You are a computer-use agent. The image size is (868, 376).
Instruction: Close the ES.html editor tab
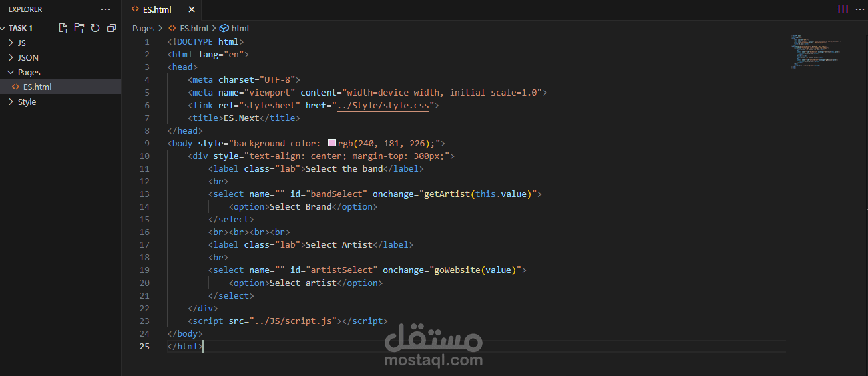(x=192, y=9)
